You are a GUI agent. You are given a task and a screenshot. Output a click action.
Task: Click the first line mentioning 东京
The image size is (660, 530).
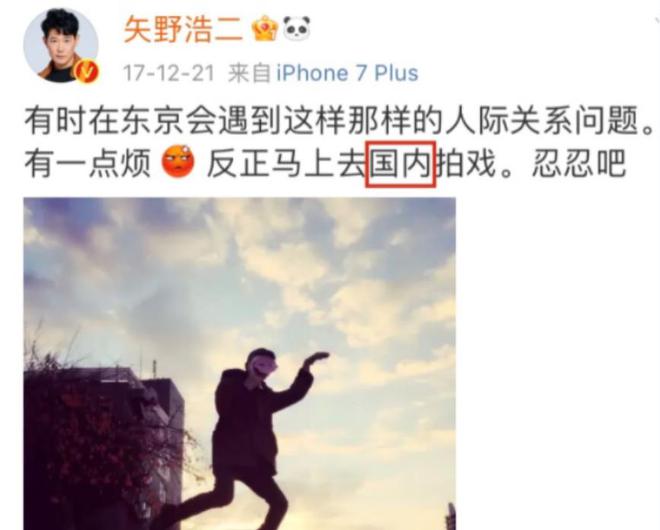340,120
